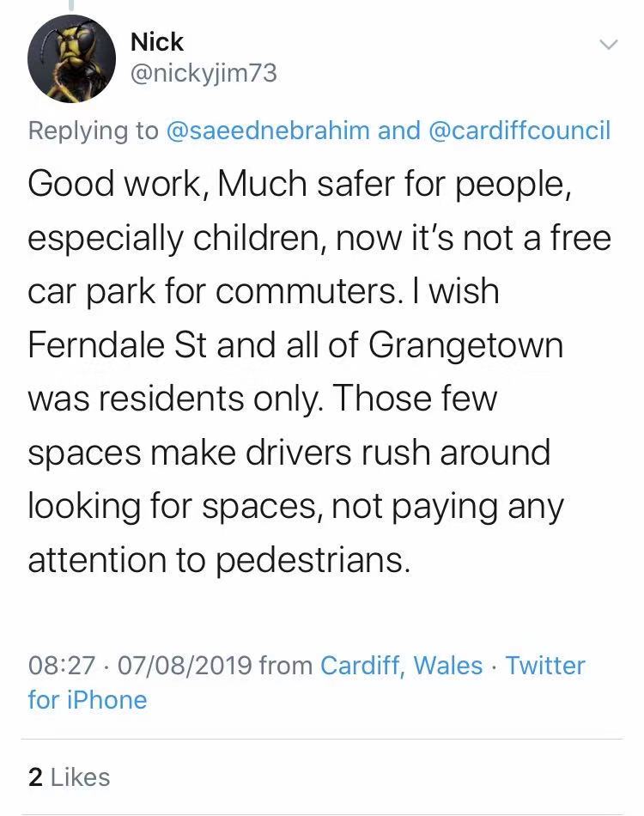Viewport: 644px width, 816px height.
Task: View the 2 Likes list
Action: coord(70,777)
